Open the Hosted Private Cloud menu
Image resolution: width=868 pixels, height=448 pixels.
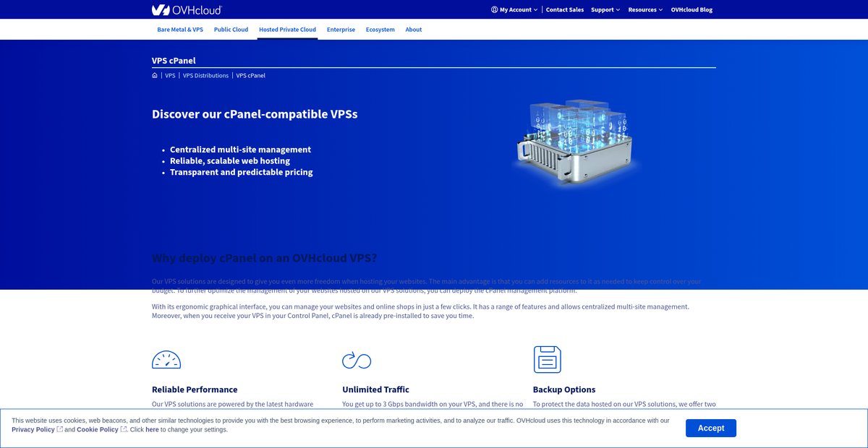pos(287,30)
